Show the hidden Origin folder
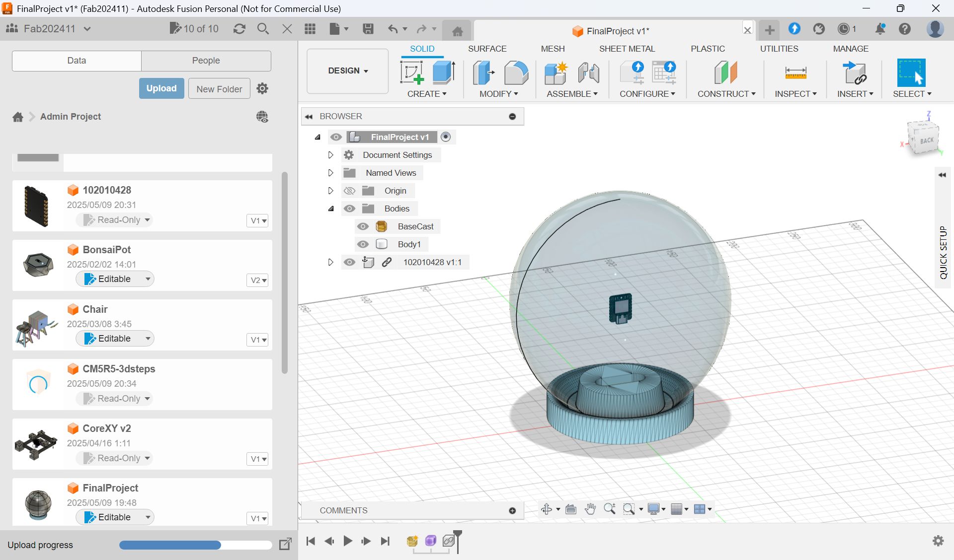This screenshot has height=560, width=954. point(349,191)
